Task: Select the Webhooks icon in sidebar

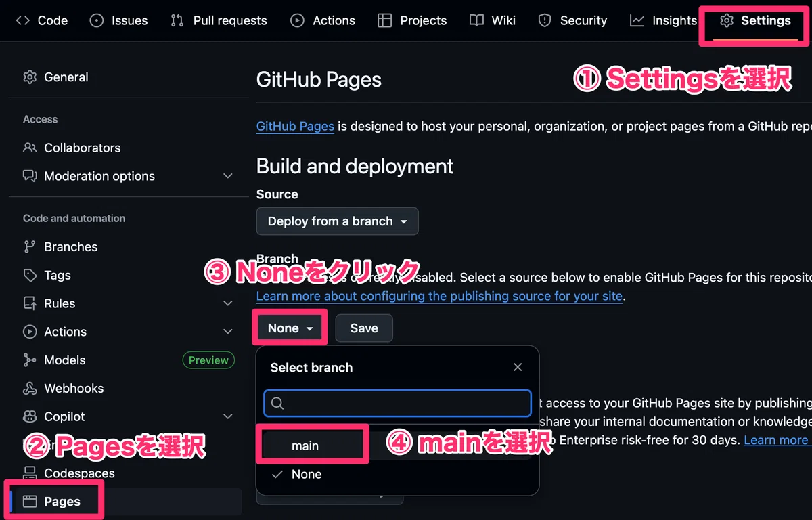Action: [30, 389]
